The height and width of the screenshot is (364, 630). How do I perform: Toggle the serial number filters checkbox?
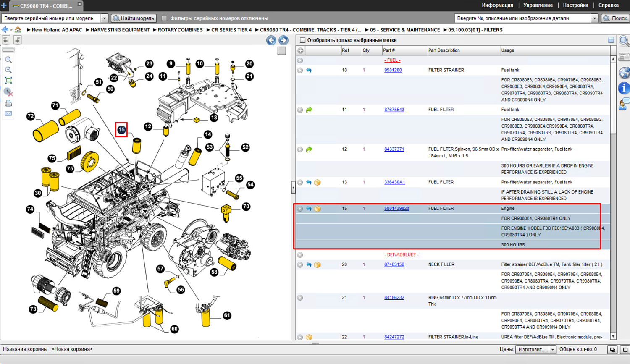tap(164, 18)
